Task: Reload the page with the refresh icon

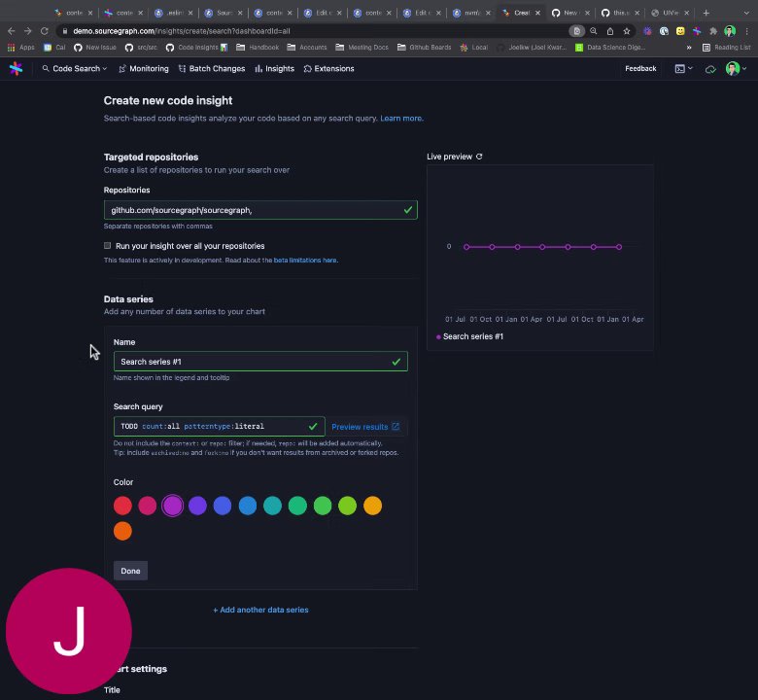Action: point(44,31)
